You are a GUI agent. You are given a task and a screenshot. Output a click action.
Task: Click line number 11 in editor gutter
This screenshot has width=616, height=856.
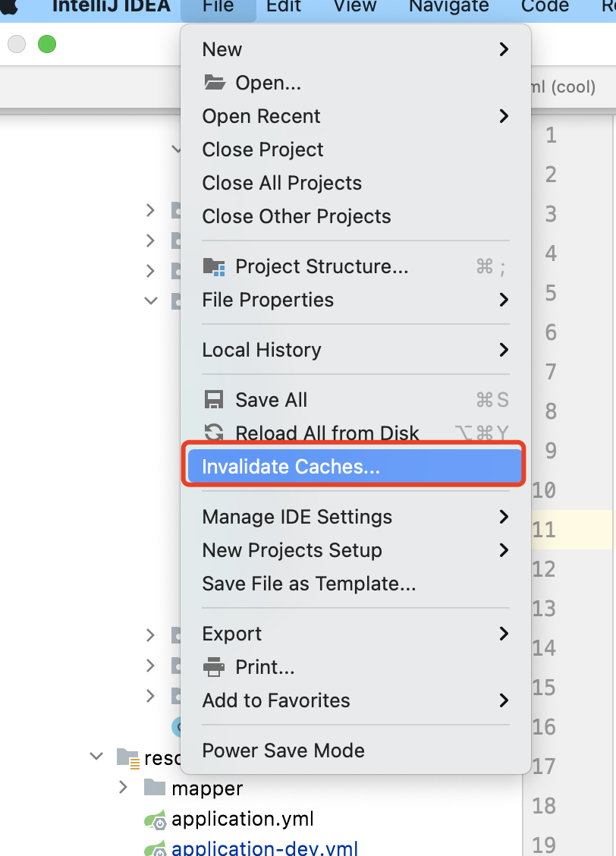pyautogui.click(x=544, y=530)
